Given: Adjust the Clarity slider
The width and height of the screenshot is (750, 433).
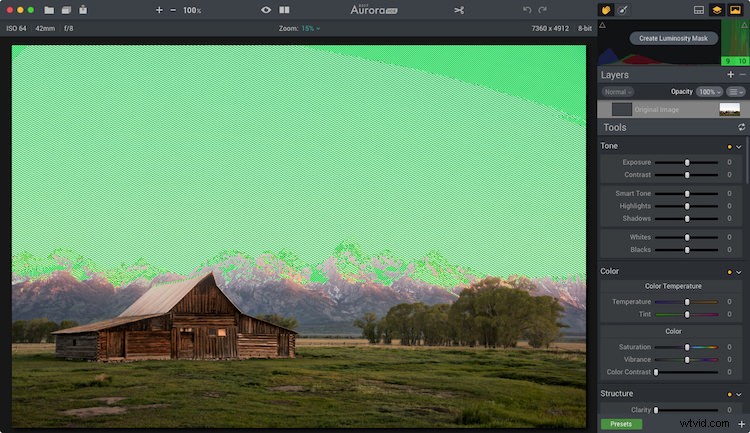Looking at the screenshot, I should tap(686, 410).
